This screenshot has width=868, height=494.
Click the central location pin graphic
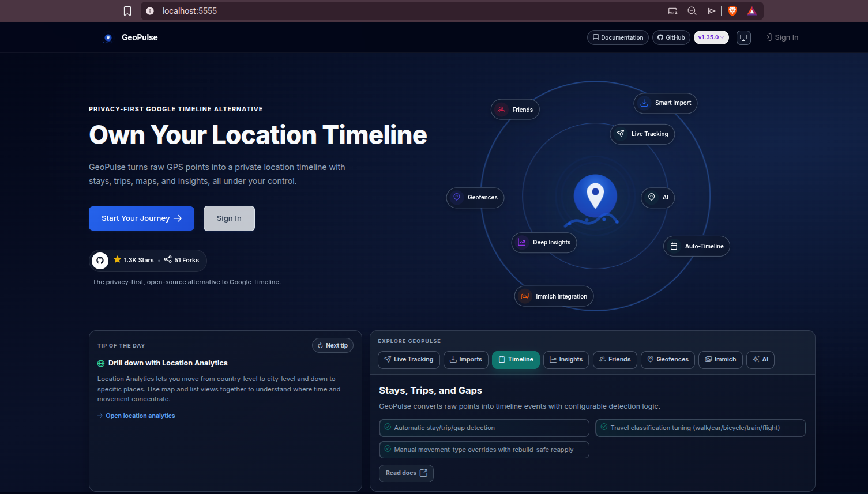pos(595,196)
